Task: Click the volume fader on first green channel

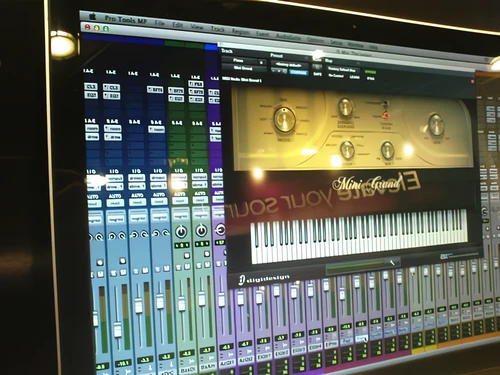Action: [182, 304]
